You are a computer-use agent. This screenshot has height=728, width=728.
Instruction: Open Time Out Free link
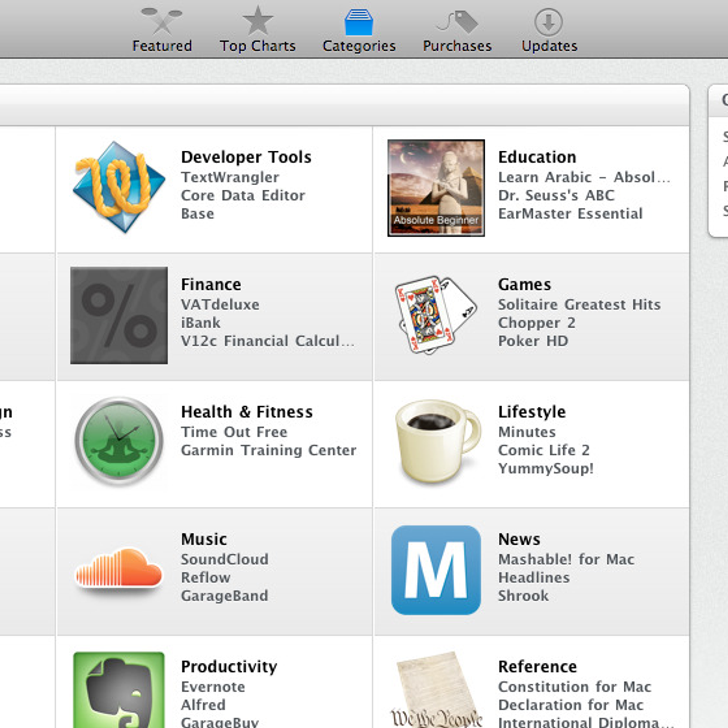pyautogui.click(x=234, y=432)
